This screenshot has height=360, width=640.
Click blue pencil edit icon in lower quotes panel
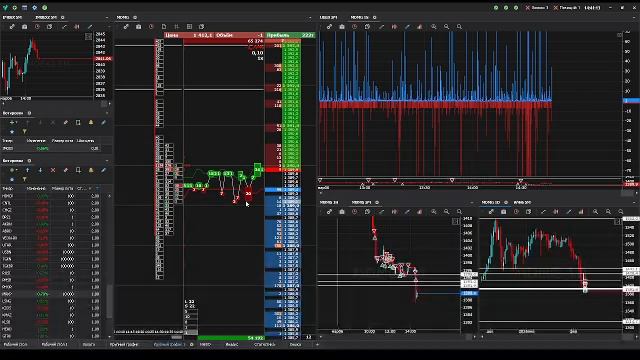(x=103, y=170)
